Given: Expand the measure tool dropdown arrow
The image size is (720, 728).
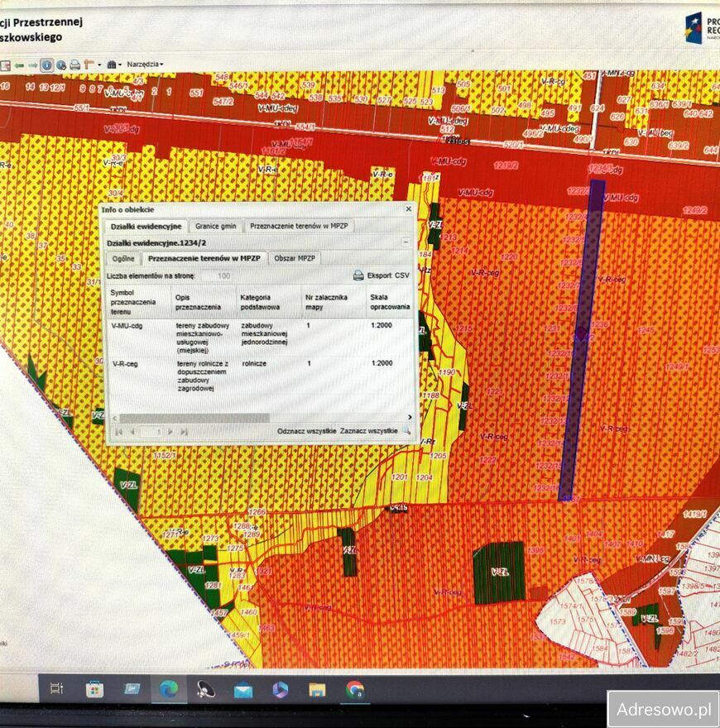Looking at the screenshot, I should (x=99, y=65).
